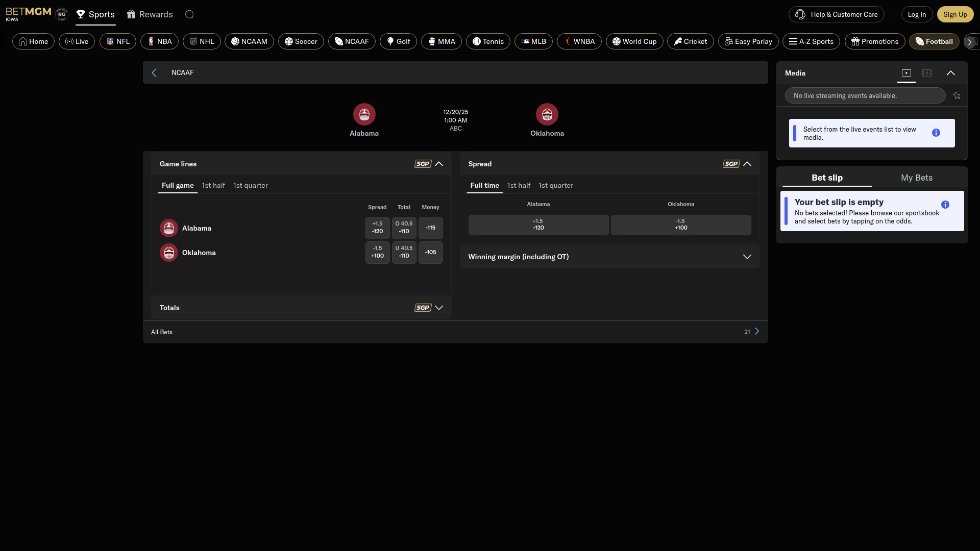Open the Easy Parlay nav pill
The width and height of the screenshot is (980, 551).
[748, 41]
